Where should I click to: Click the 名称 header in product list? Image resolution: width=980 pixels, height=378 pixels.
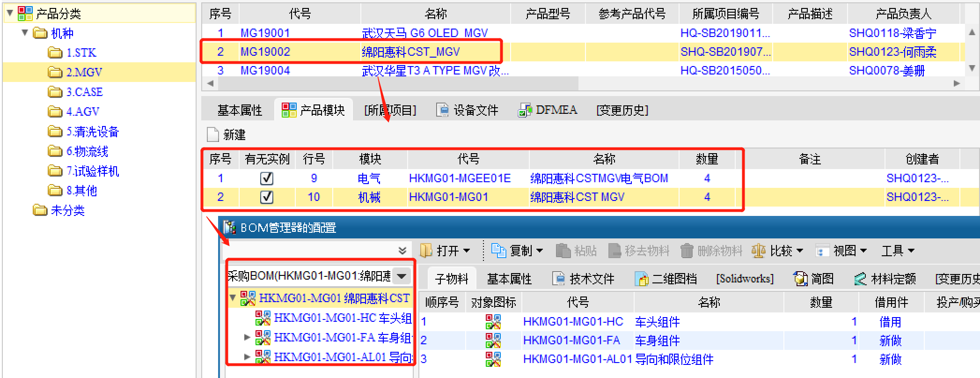[436, 14]
